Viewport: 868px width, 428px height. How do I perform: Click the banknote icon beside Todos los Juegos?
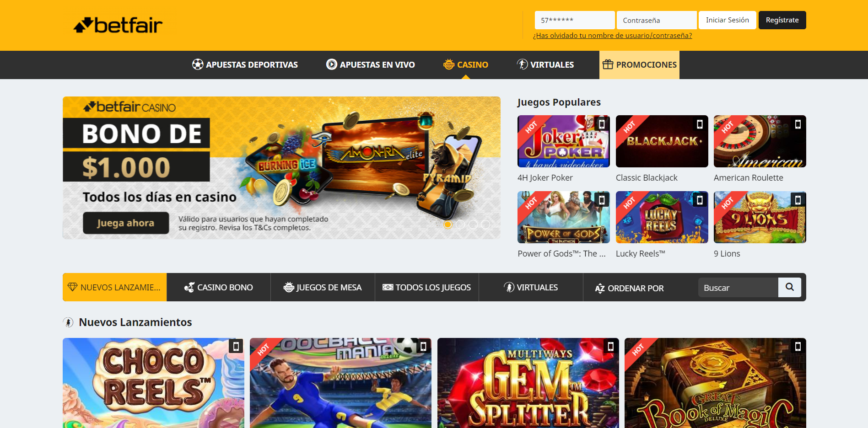click(x=388, y=287)
